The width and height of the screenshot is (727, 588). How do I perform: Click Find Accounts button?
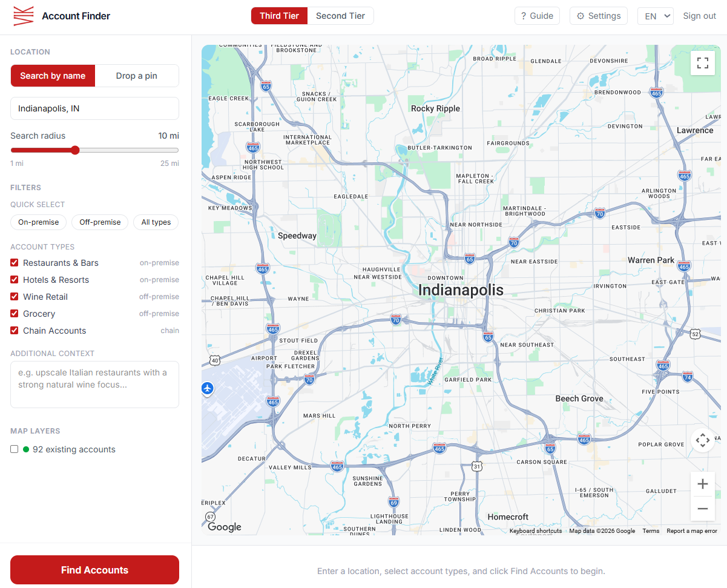pyautogui.click(x=94, y=570)
